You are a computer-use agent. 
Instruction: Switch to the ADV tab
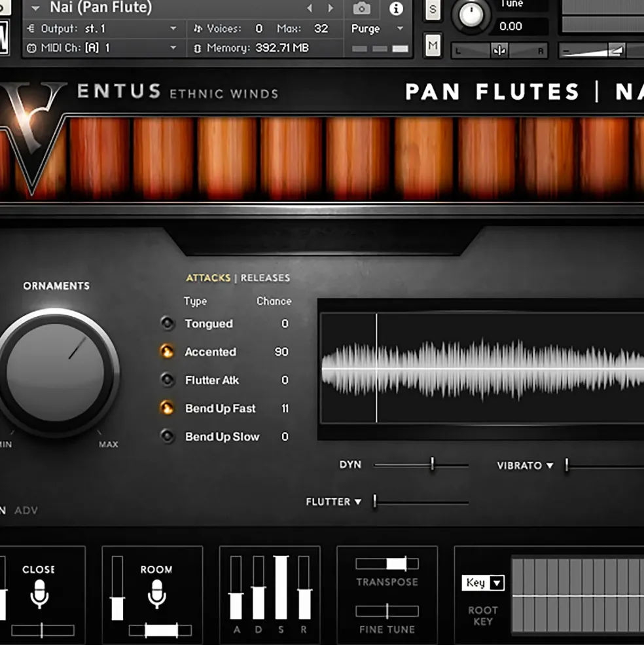pyautogui.click(x=26, y=511)
